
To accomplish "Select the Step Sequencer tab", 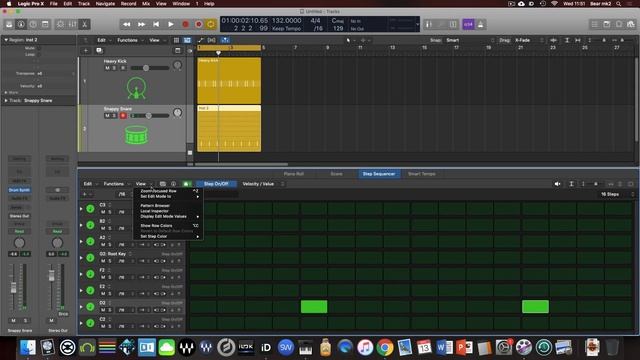I will click(x=379, y=174).
